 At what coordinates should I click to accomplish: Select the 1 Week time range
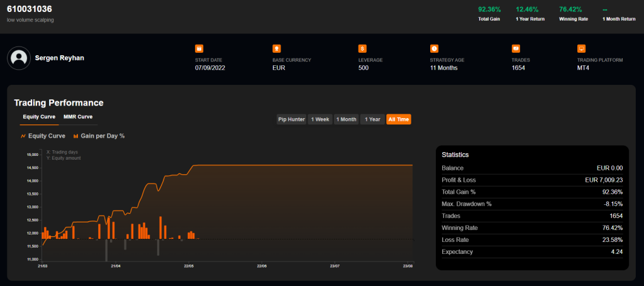[x=319, y=119]
